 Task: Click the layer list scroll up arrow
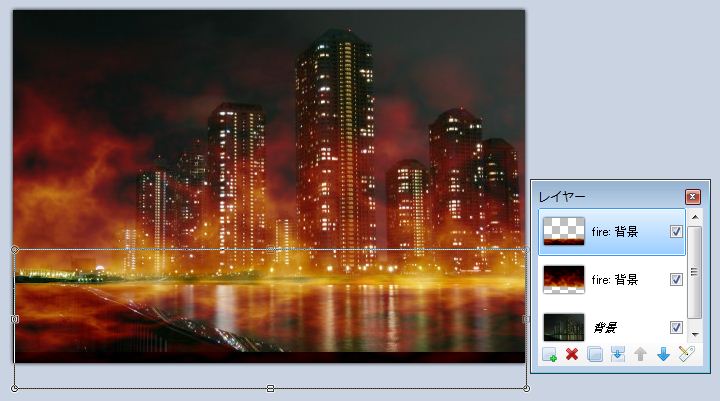(695, 217)
